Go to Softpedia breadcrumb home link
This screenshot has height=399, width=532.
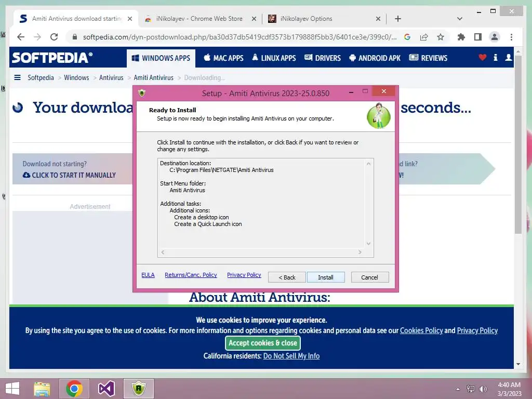pos(41,78)
